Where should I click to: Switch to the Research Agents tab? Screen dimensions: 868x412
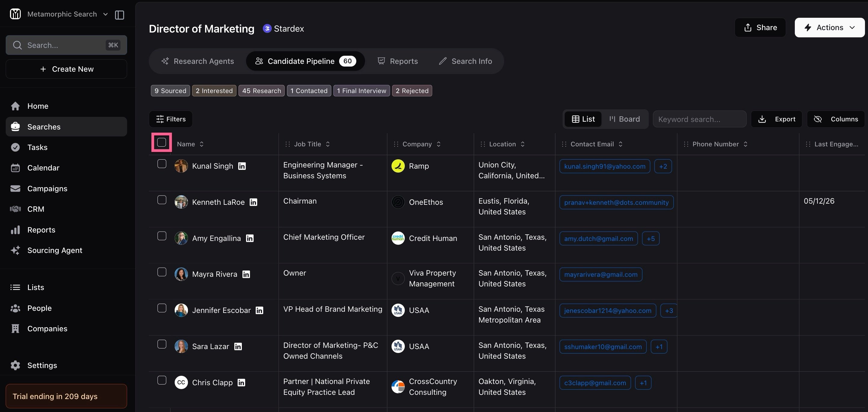(198, 61)
